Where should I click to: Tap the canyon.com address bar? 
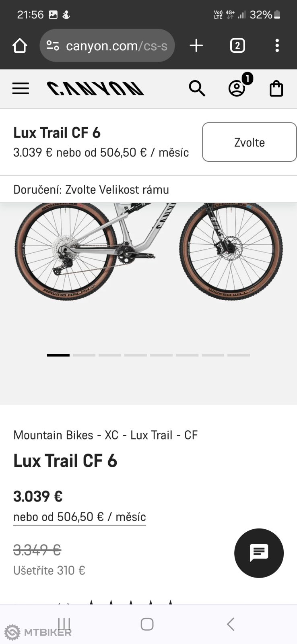(107, 45)
